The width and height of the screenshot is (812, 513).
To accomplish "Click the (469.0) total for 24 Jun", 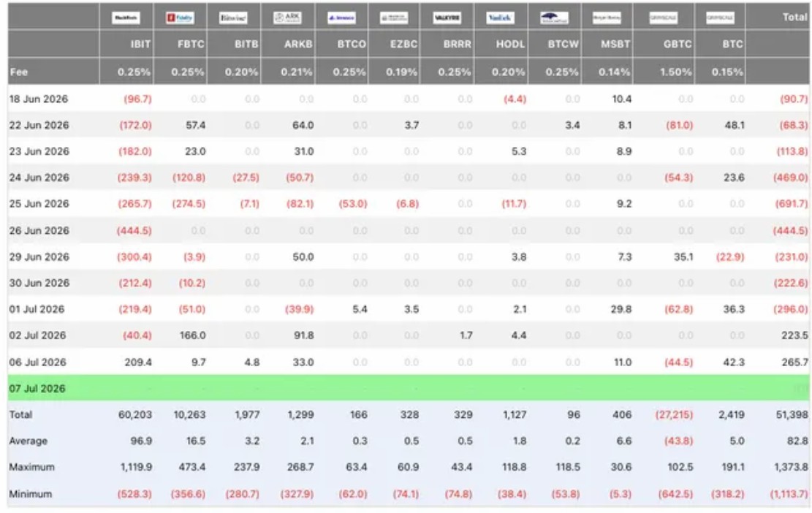I will [x=791, y=178].
